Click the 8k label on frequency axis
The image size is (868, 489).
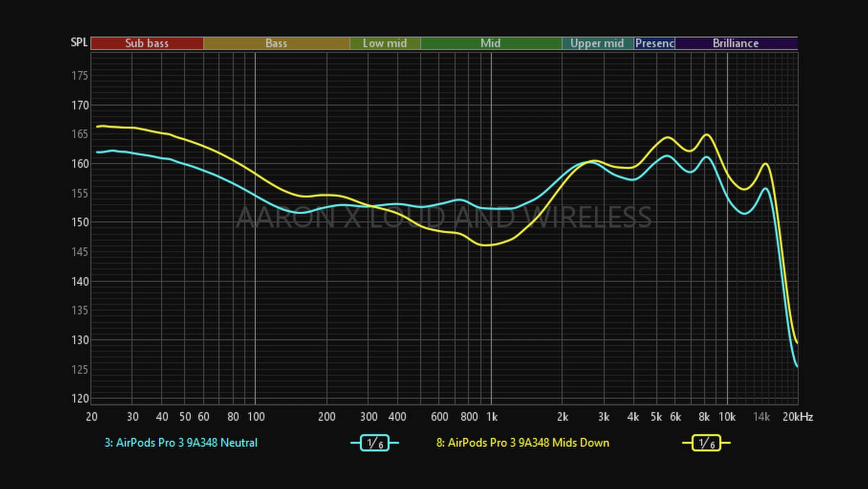(704, 417)
